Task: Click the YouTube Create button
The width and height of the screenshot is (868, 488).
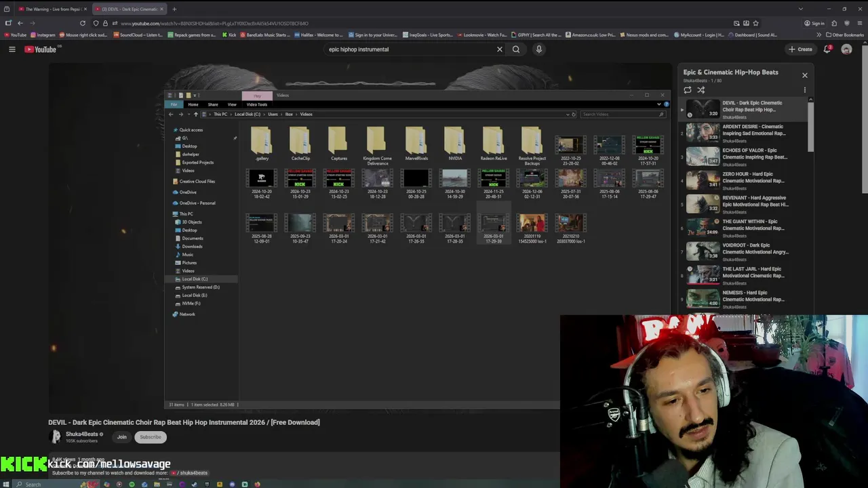Action: click(800, 49)
